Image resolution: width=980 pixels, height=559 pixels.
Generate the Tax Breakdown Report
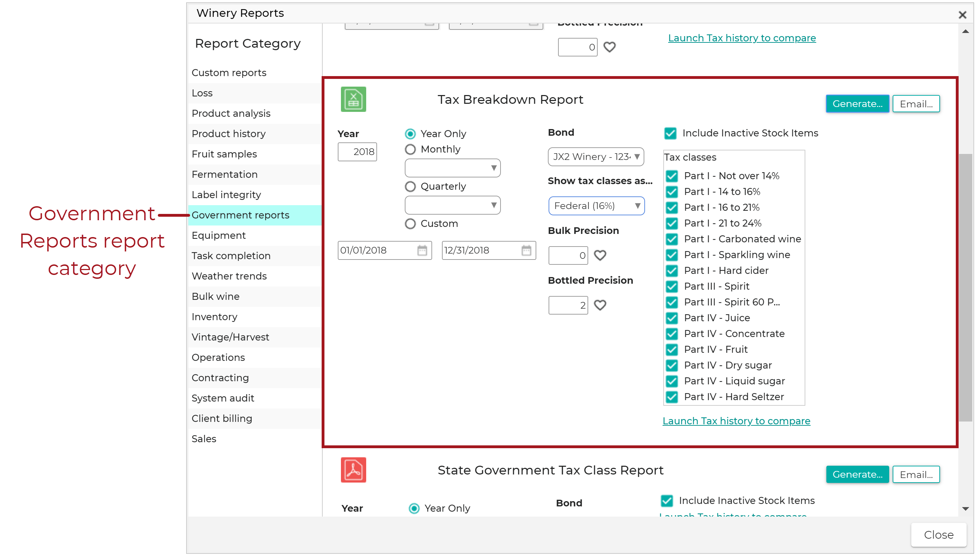point(857,104)
